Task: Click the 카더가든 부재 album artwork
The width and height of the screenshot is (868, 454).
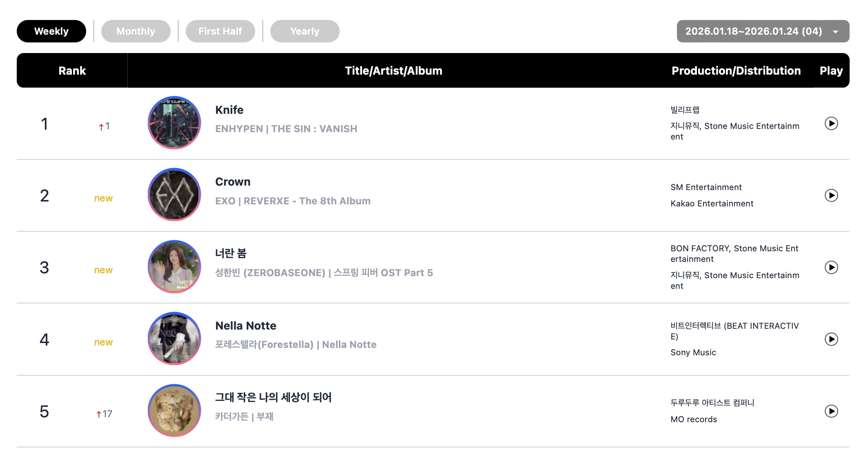Action: click(174, 410)
